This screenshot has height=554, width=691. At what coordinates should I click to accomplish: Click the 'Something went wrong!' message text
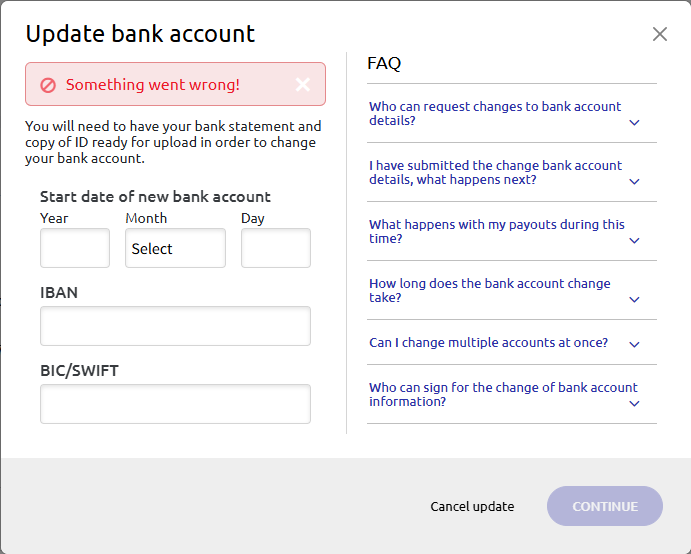(x=153, y=84)
